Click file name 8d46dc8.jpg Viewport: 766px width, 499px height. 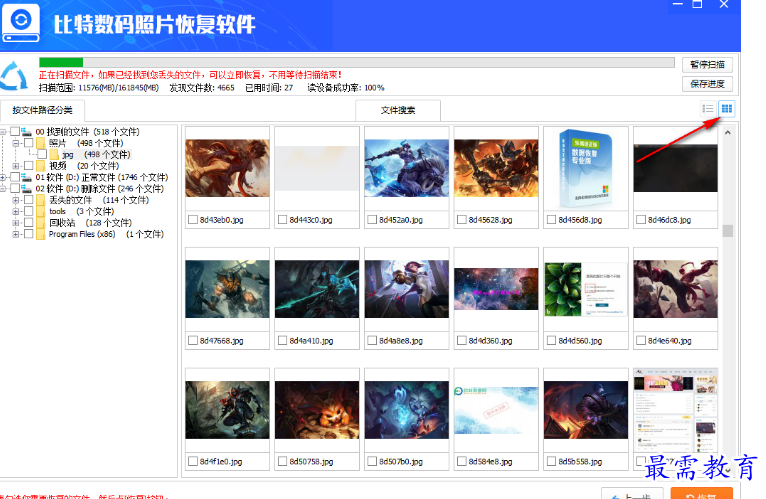[669, 220]
